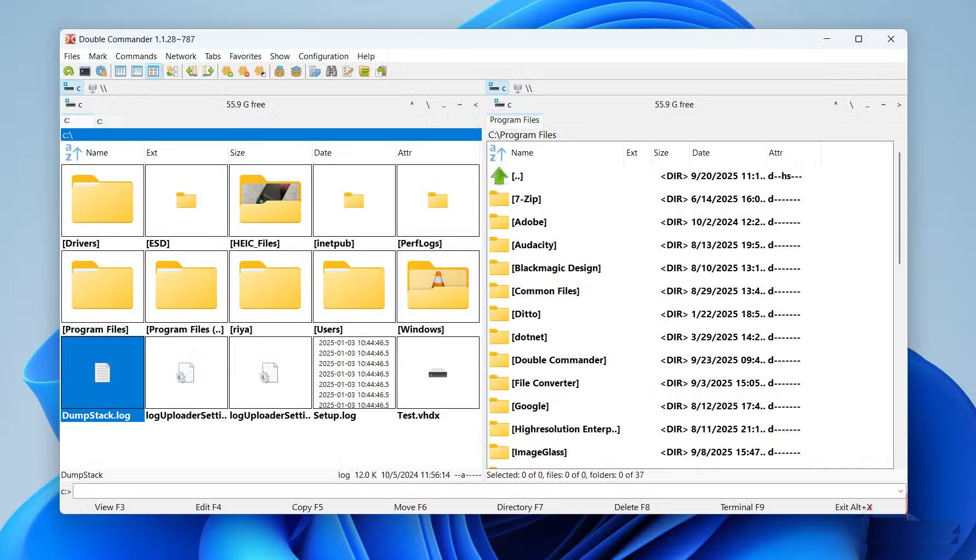The image size is (976, 560).
Task: Open a terminal window from the toolbar
Action: 85,71
